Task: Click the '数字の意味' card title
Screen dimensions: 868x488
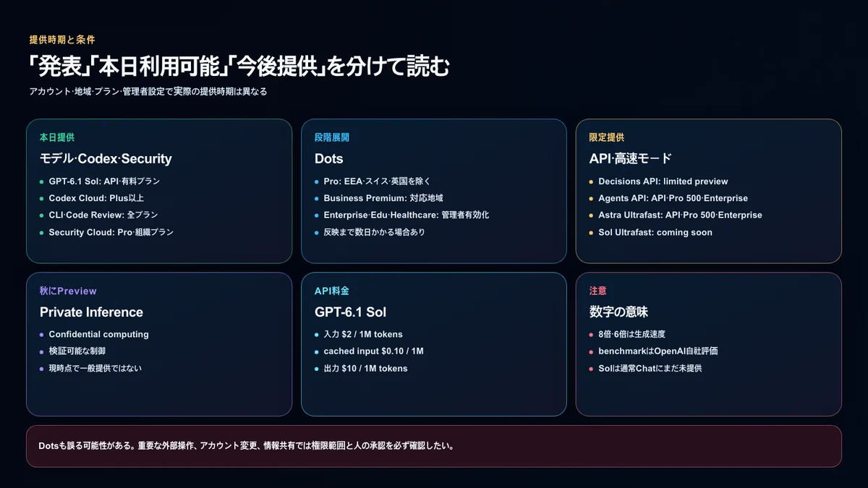Action: pyautogui.click(x=618, y=312)
